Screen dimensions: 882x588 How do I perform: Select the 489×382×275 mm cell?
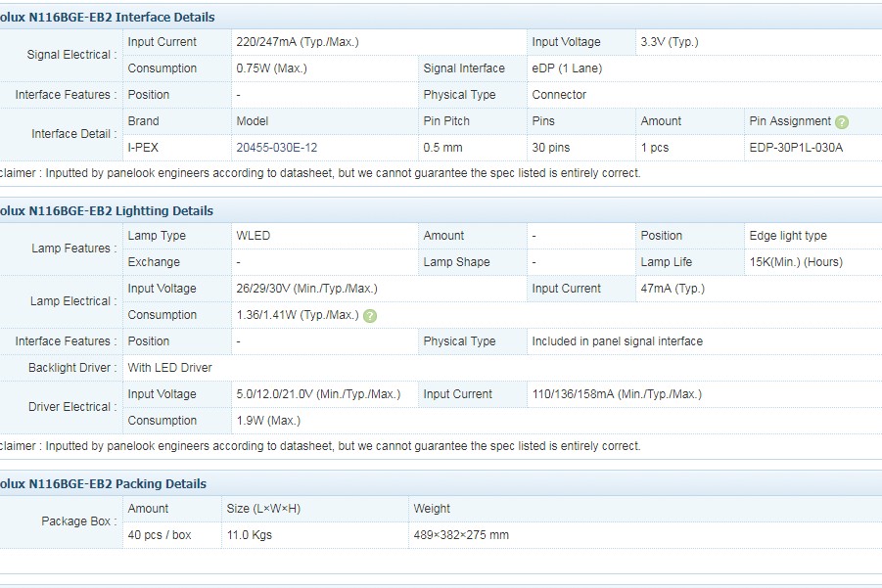point(461,534)
